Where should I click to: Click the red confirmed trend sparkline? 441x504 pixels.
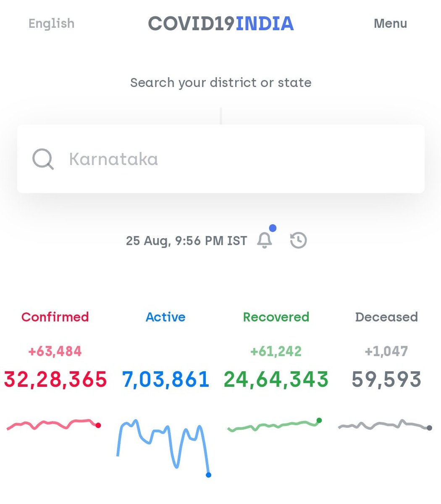[x=54, y=424]
